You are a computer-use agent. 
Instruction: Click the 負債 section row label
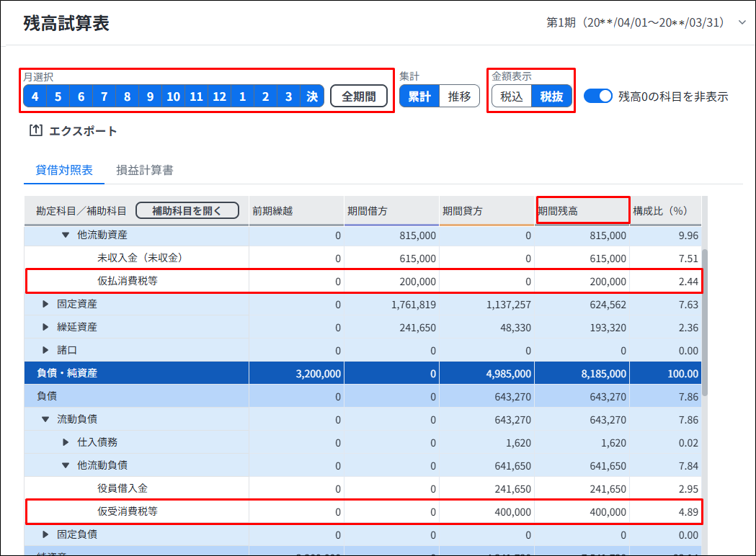48,396
